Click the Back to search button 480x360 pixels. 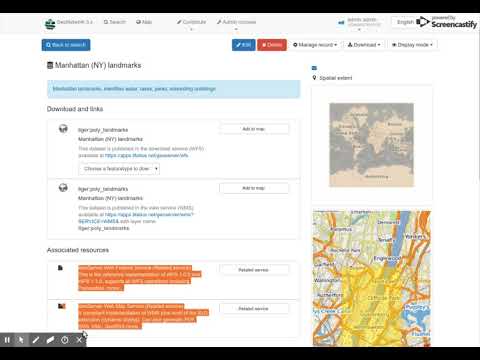[x=66, y=45]
